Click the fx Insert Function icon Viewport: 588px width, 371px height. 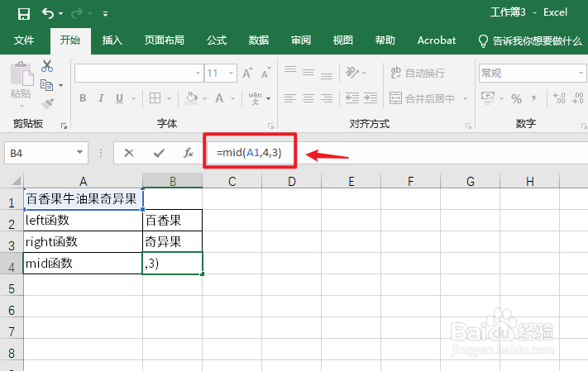tap(188, 153)
